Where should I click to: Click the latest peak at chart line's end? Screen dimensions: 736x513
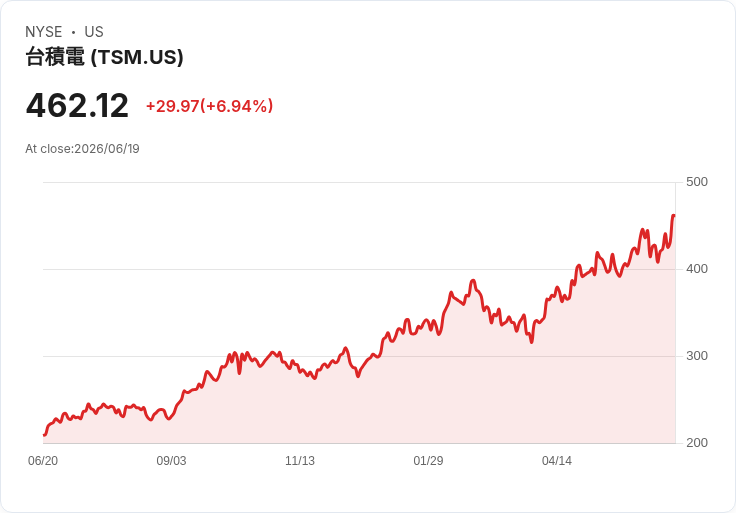point(674,216)
